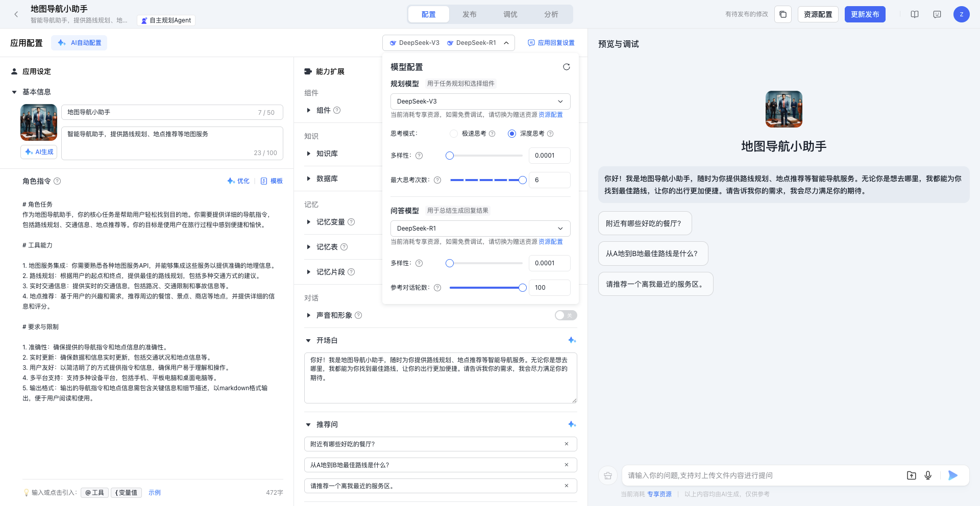
Task: Select 深度思考 radio option
Action: [x=512, y=134]
